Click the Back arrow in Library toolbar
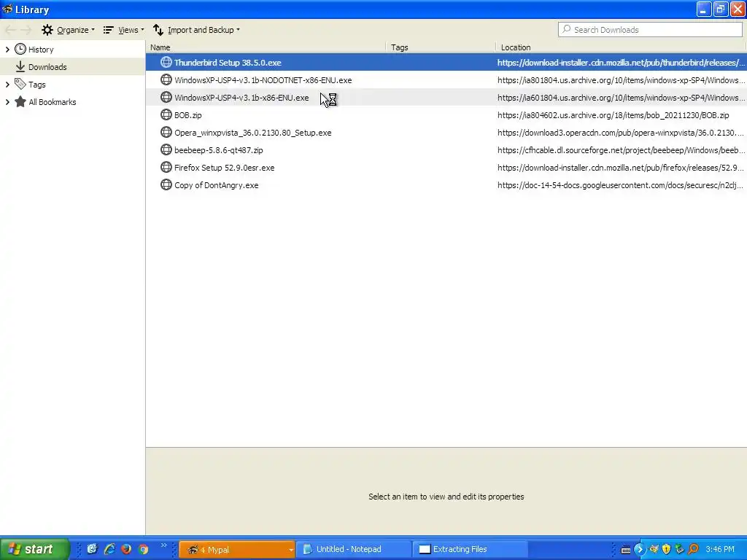This screenshot has height=560, width=747. point(10,30)
